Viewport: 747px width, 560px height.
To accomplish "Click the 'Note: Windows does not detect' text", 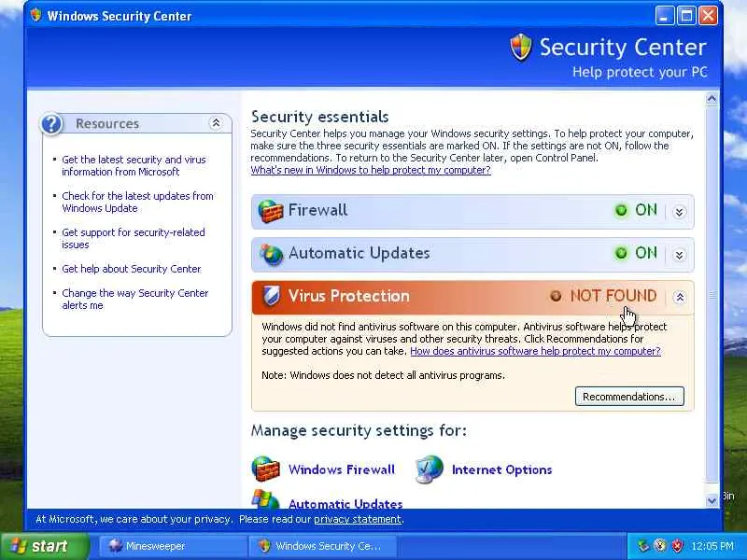I will click(383, 375).
